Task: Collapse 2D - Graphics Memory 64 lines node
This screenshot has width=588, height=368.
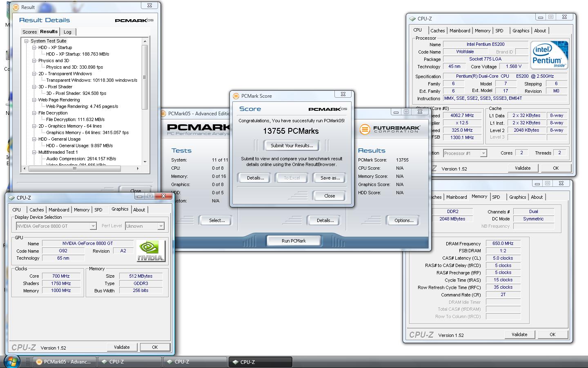Action: [34, 126]
